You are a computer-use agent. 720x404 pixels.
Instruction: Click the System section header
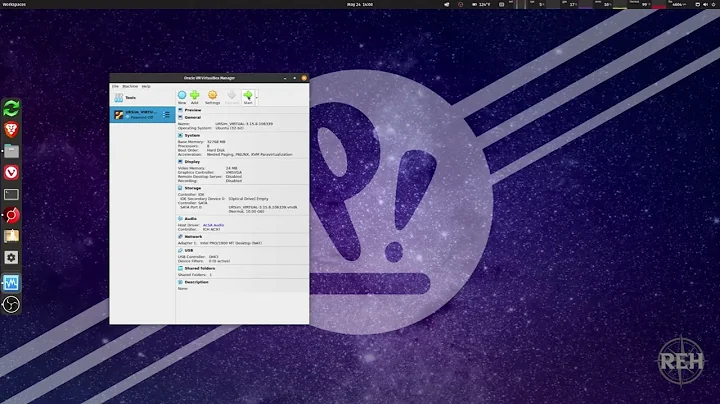click(192, 135)
